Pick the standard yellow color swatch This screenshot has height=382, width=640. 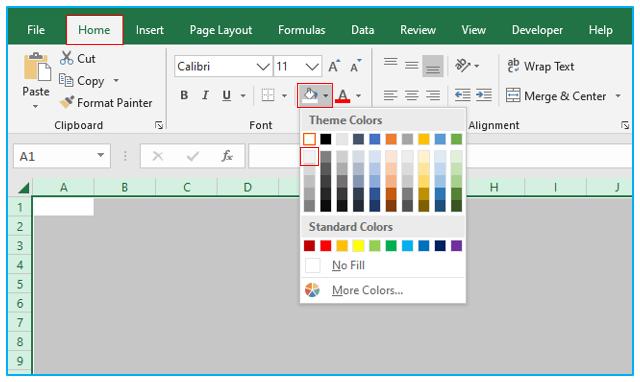click(x=358, y=246)
